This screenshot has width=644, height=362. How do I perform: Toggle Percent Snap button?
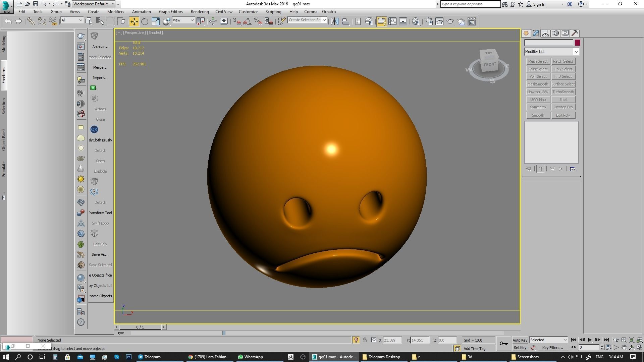[x=258, y=21]
